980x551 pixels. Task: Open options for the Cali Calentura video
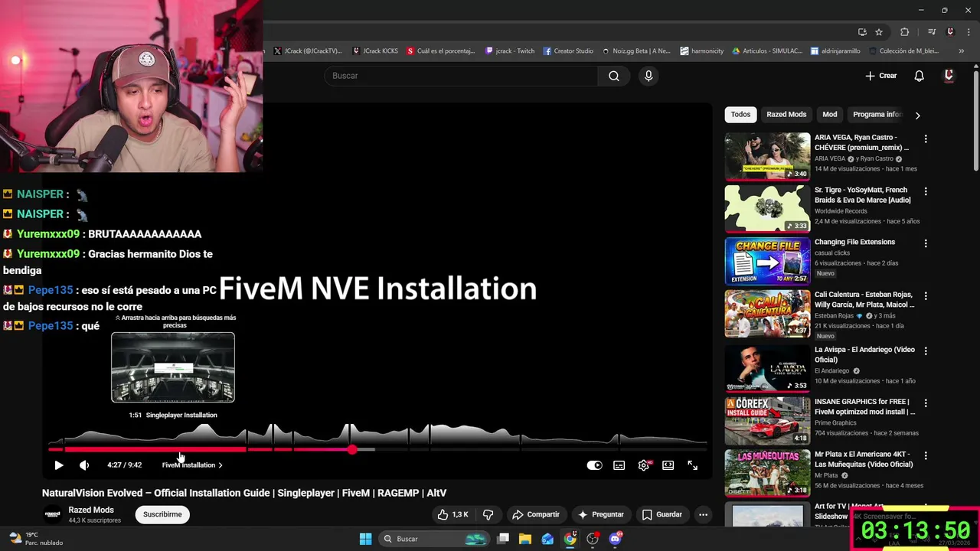click(926, 296)
